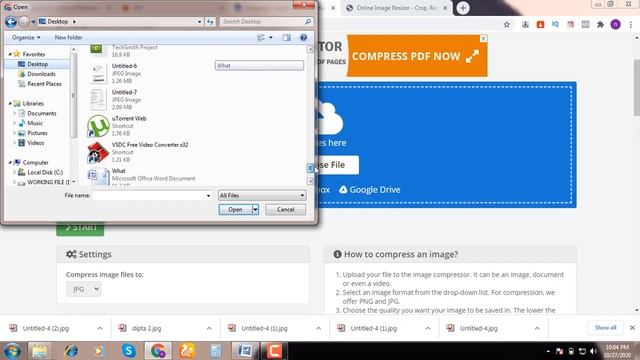Image resolution: width=640 pixels, height=360 pixels.
Task: Select Desktop in the Favorites list
Action: tap(37, 64)
